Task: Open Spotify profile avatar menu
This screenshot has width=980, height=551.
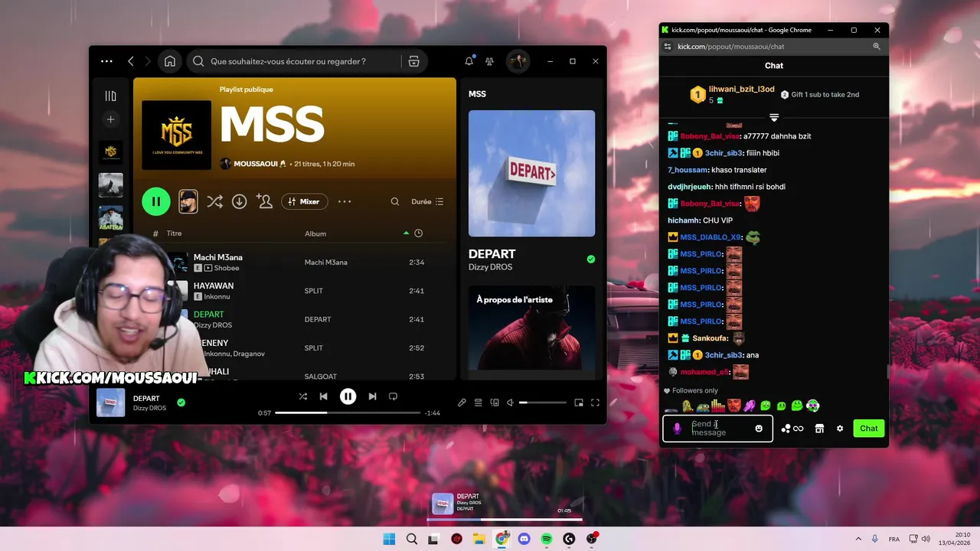Action: pyautogui.click(x=518, y=61)
